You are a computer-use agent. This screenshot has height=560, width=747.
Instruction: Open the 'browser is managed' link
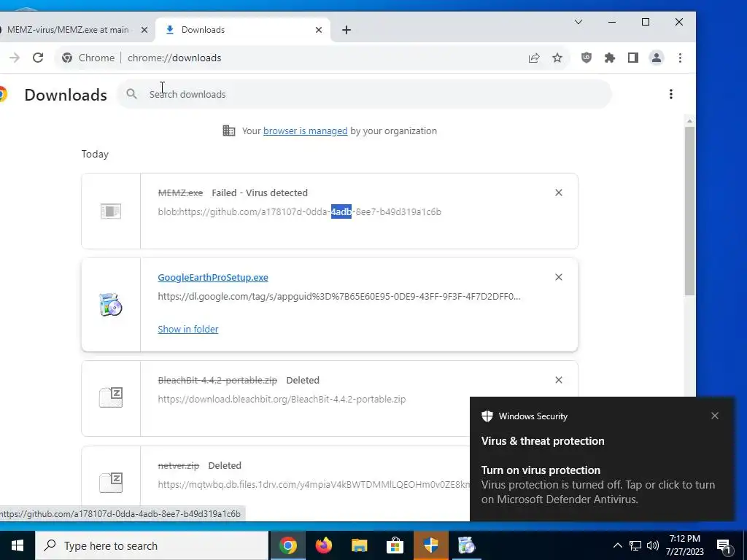click(x=306, y=131)
